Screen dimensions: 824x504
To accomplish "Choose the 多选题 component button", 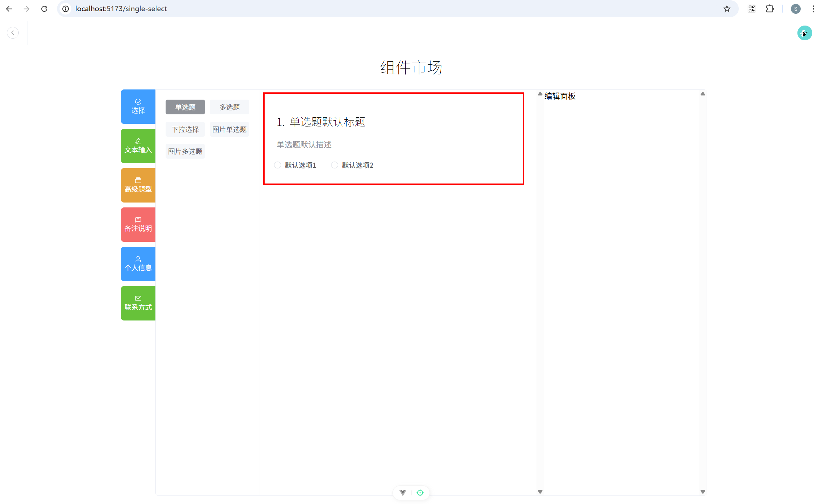I will 230,107.
